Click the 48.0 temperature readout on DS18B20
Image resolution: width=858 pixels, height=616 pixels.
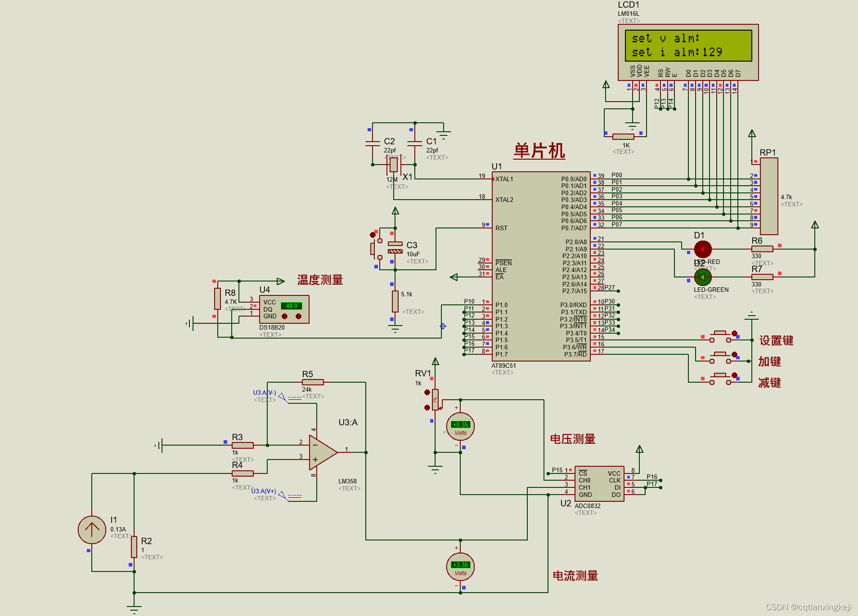[x=292, y=306]
